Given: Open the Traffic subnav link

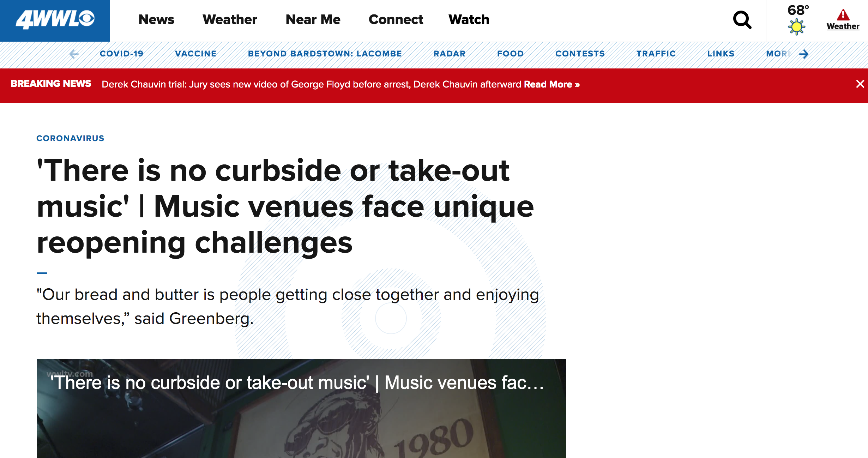Looking at the screenshot, I should pos(656,54).
